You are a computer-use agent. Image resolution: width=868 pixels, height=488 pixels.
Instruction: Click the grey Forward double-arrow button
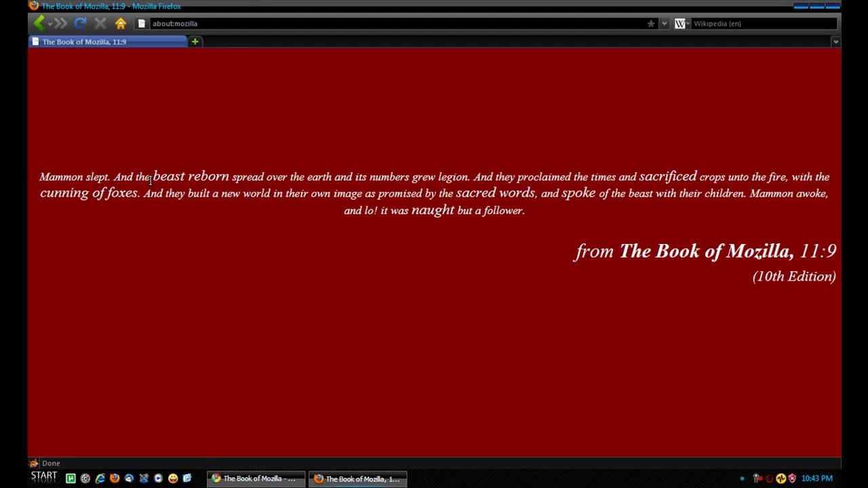tap(60, 23)
